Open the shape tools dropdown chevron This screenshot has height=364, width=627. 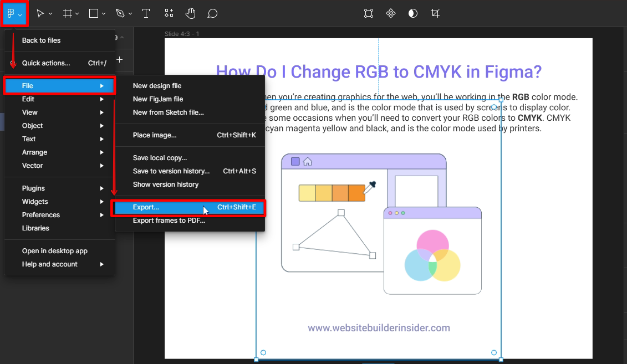[x=104, y=14]
